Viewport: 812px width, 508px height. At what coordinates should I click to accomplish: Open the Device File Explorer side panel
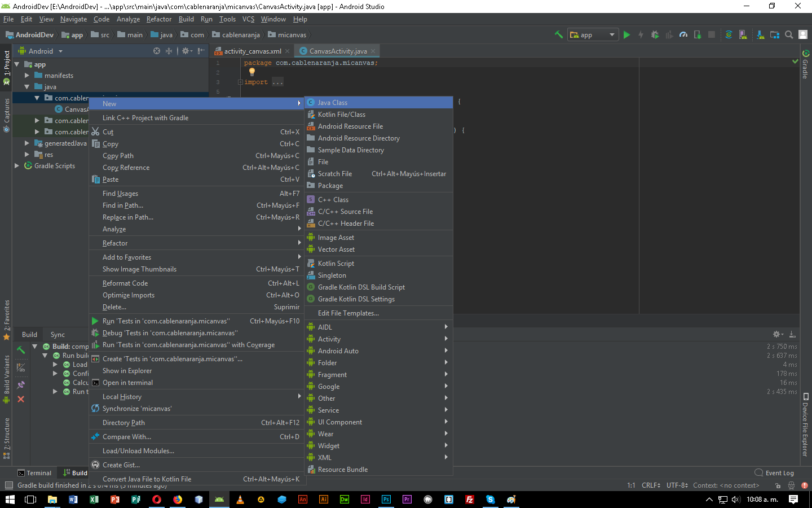(x=805, y=424)
